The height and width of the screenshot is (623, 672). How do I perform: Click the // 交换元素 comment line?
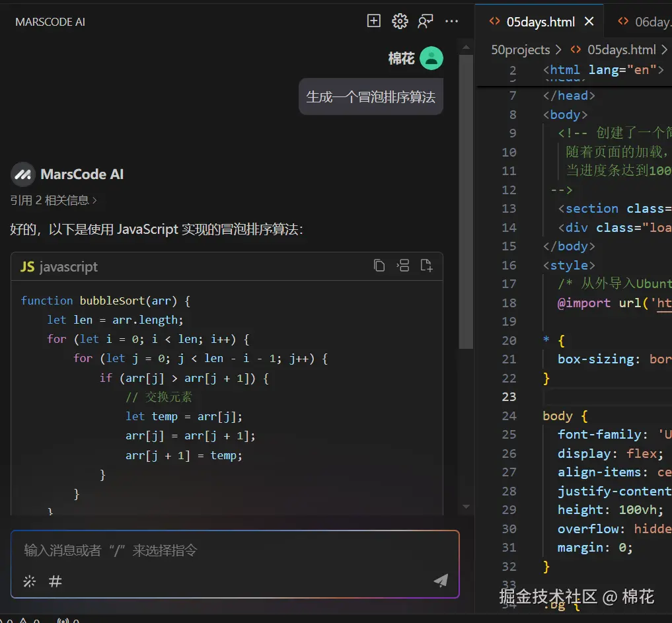(x=159, y=397)
